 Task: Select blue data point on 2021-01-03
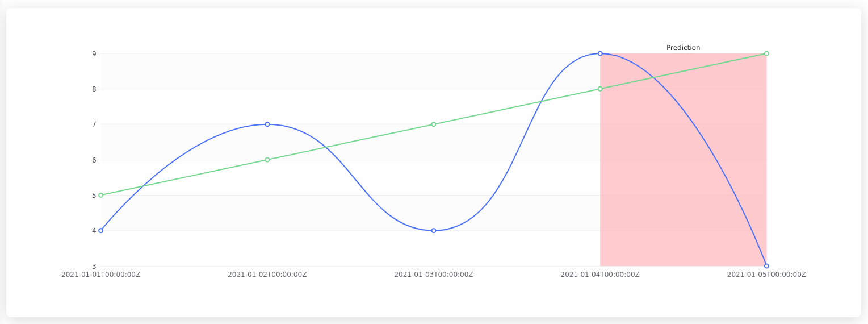coord(434,231)
